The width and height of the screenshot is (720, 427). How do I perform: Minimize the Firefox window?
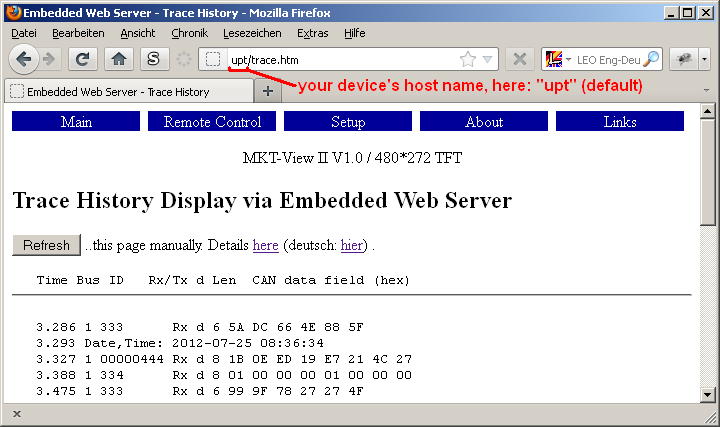point(671,12)
